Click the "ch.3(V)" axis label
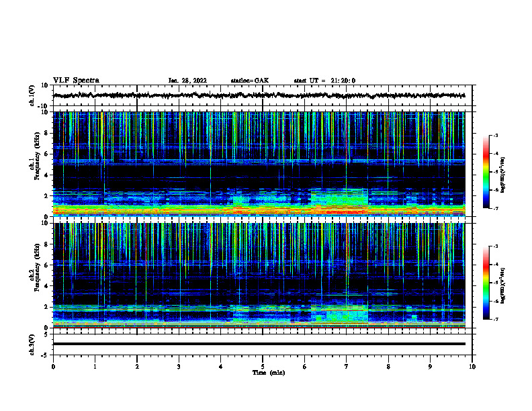532x411 pixels. (x=32, y=345)
